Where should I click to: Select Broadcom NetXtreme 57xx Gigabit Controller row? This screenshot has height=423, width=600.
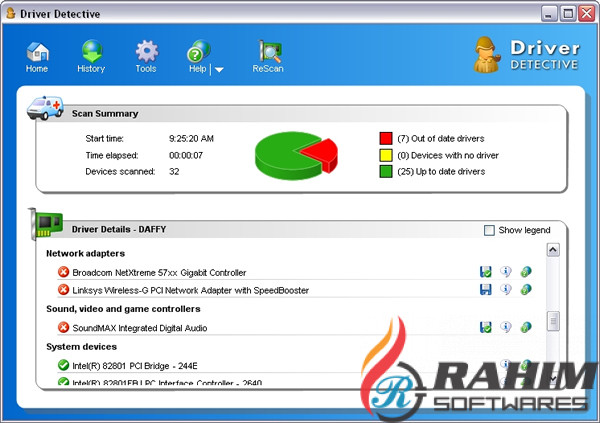click(x=295, y=272)
